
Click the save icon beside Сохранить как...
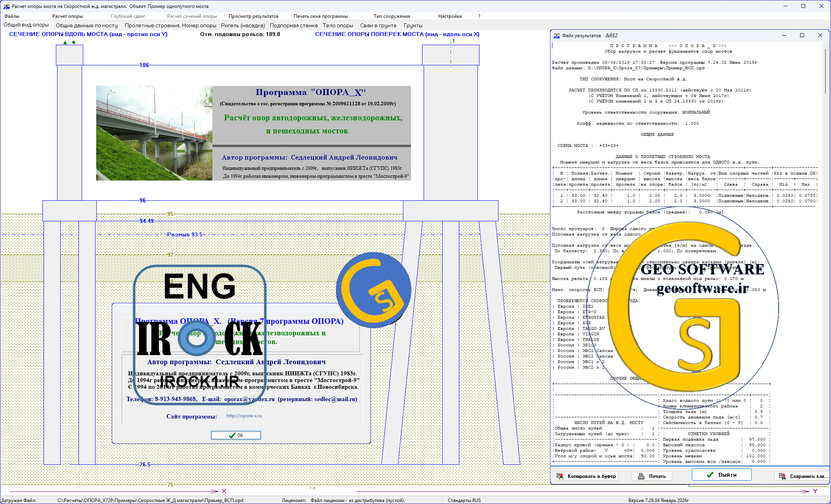click(x=782, y=476)
